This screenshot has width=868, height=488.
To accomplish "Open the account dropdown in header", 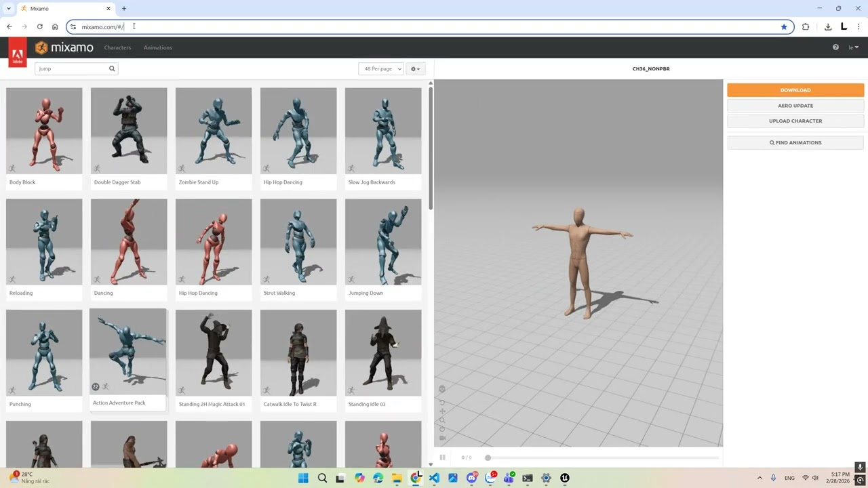I will (x=854, y=47).
